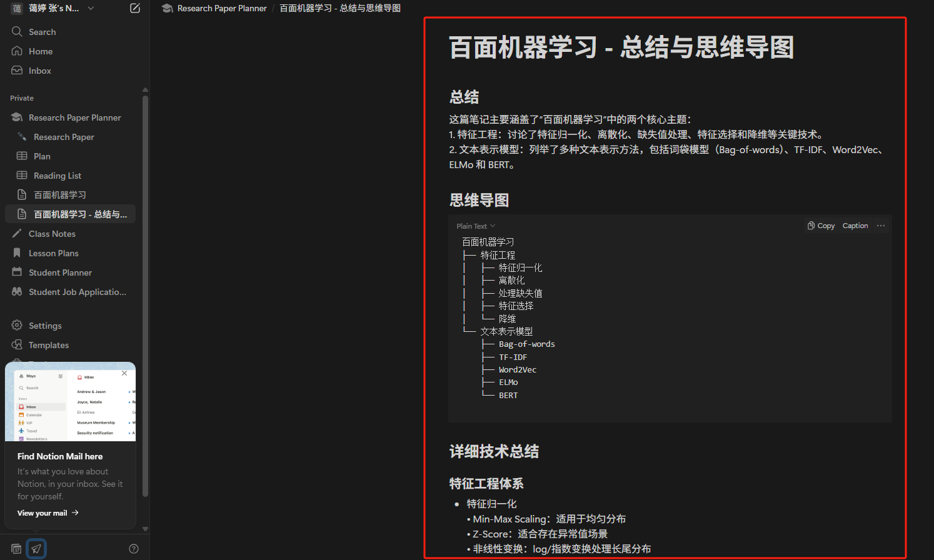Open the workspace switcher dropdown
The height and width of the screenshot is (560, 934).
coord(91,8)
